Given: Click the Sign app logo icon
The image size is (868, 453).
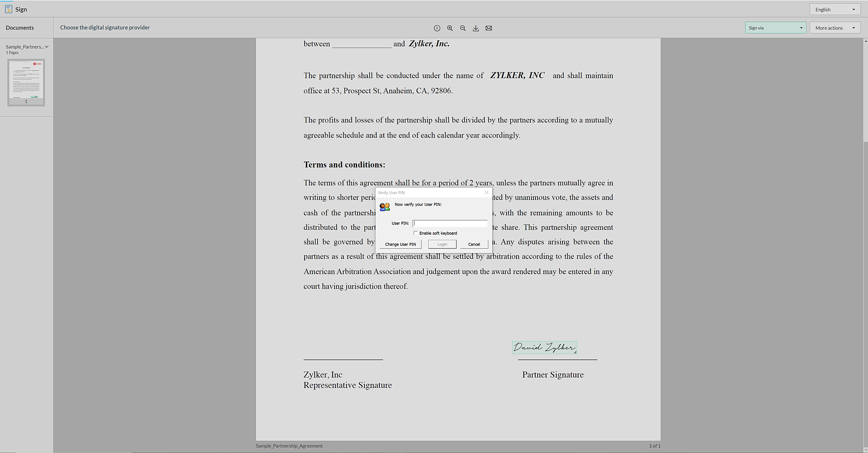Looking at the screenshot, I should click(x=8, y=9).
